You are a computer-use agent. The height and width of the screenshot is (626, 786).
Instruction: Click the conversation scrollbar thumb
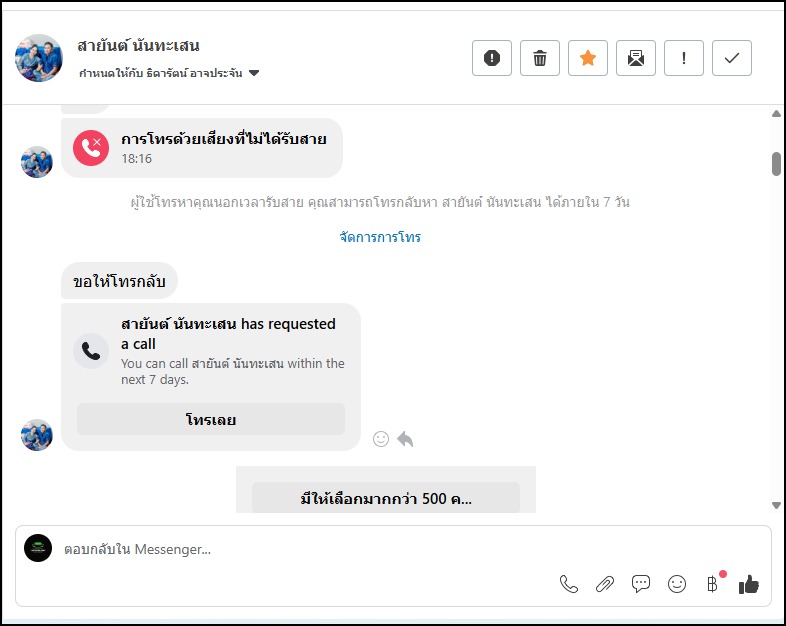point(776,164)
